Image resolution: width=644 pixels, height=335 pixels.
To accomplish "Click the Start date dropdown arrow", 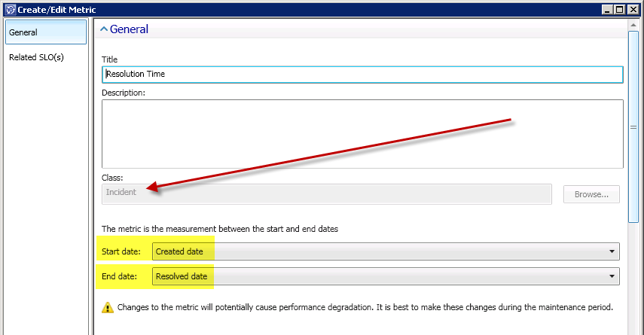I will (612, 251).
